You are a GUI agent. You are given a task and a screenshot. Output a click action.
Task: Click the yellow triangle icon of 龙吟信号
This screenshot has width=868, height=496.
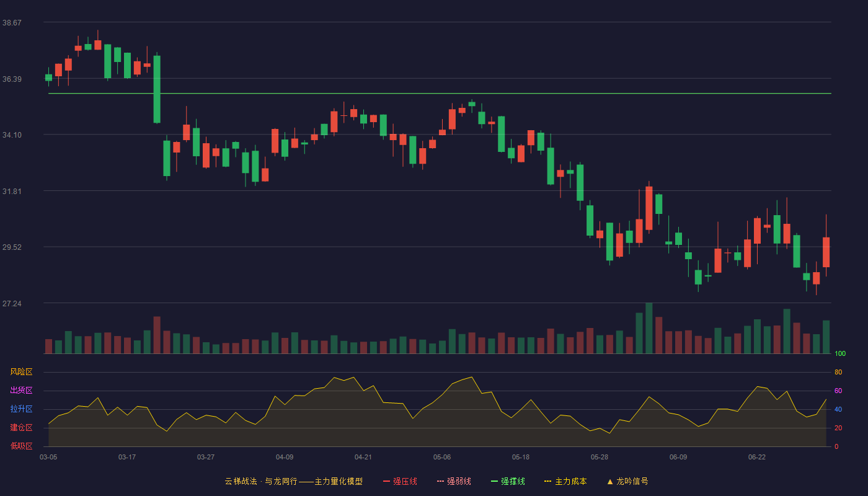click(x=609, y=481)
